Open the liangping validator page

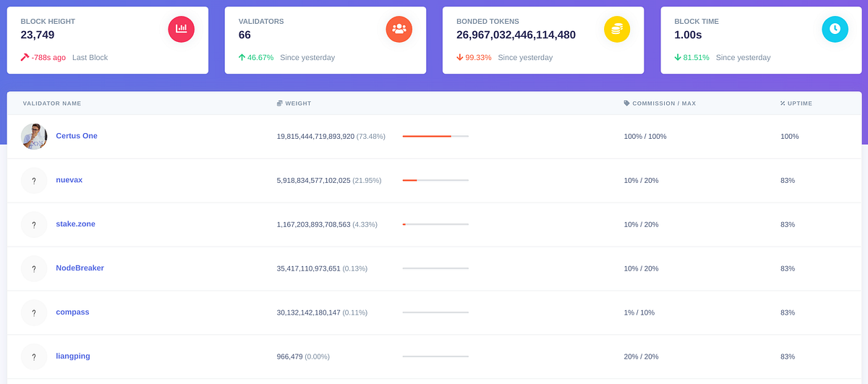point(73,357)
